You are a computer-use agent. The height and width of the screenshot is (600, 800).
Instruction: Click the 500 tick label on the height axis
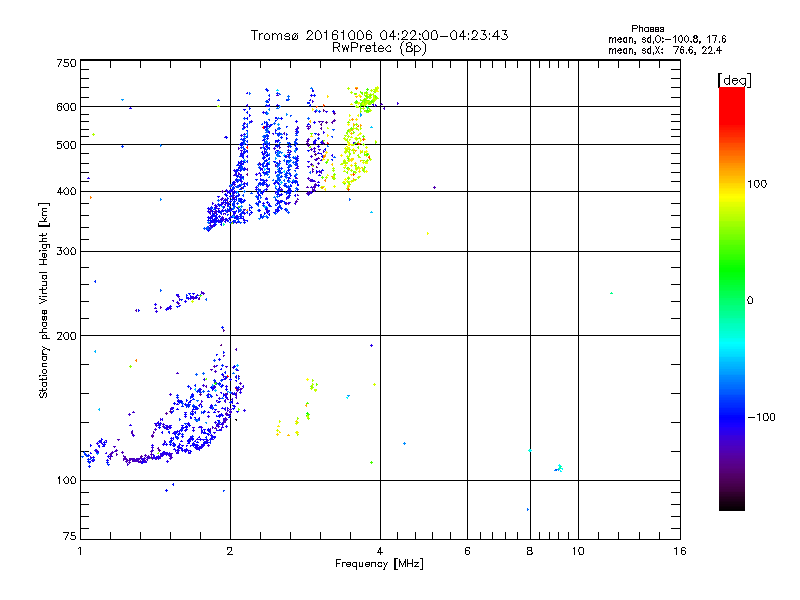66,145
